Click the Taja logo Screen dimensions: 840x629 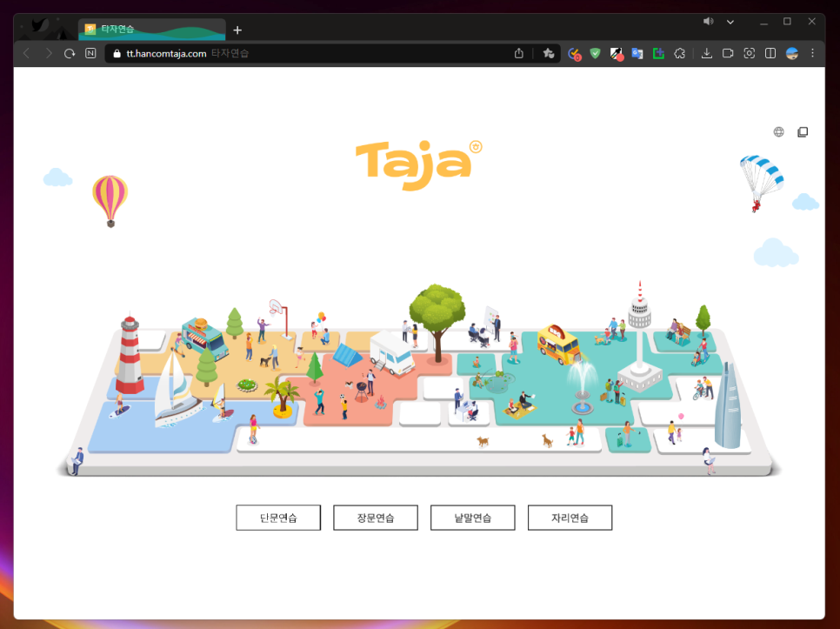pyautogui.click(x=418, y=164)
